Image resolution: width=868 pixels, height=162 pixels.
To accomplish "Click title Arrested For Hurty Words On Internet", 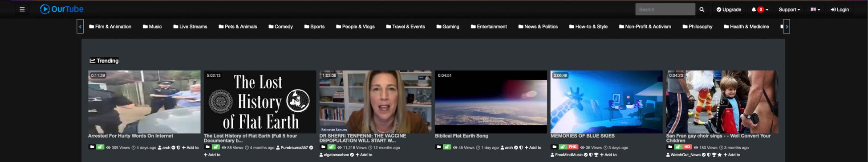I will [130, 136].
